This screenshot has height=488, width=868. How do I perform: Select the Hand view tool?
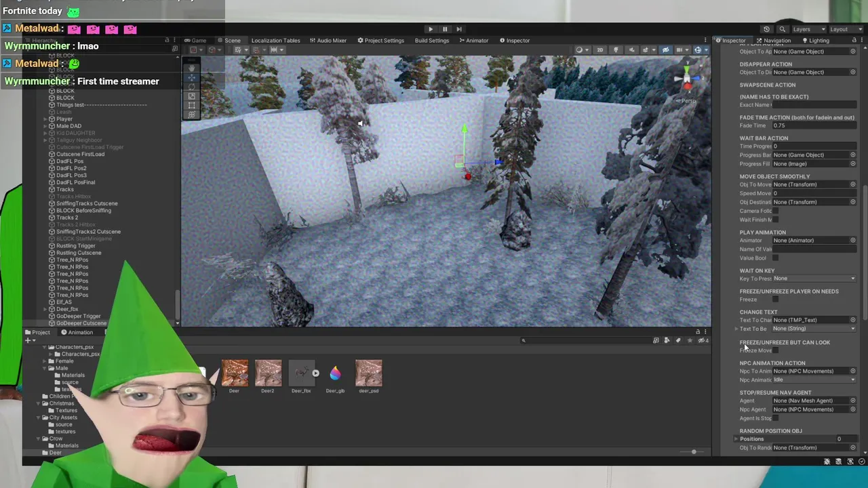[x=193, y=68]
